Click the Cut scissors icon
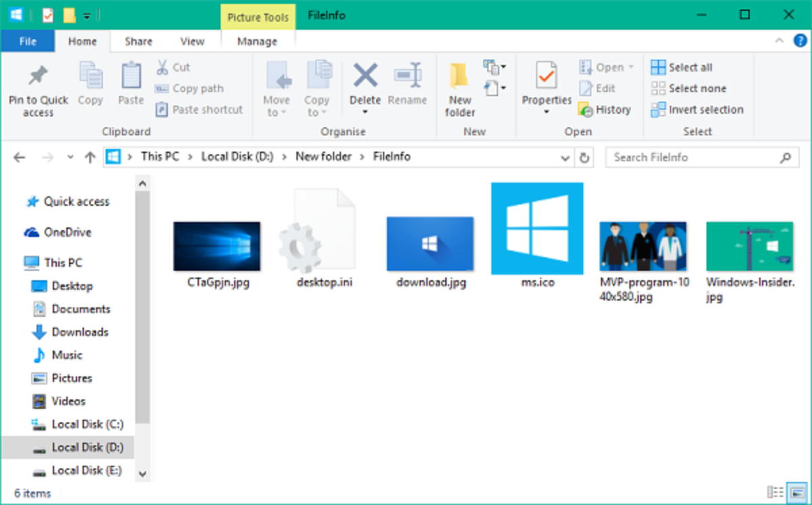 click(163, 67)
